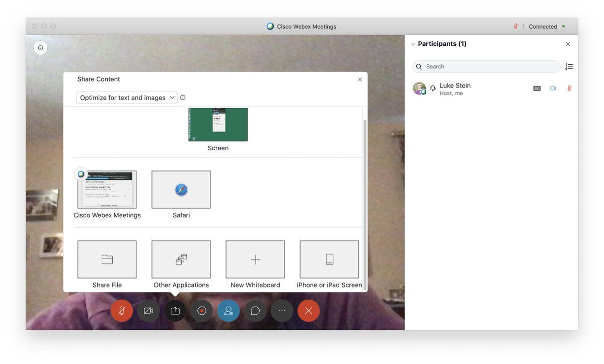This screenshot has width=604, height=364.
Task: Click the share content toolbar button
Action: point(175,311)
